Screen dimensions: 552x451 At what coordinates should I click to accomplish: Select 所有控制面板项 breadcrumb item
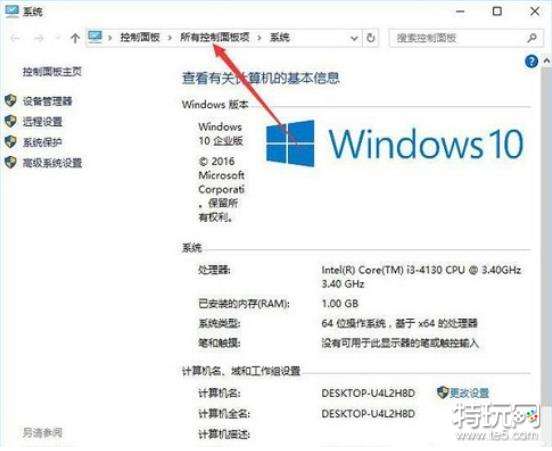click(215, 37)
